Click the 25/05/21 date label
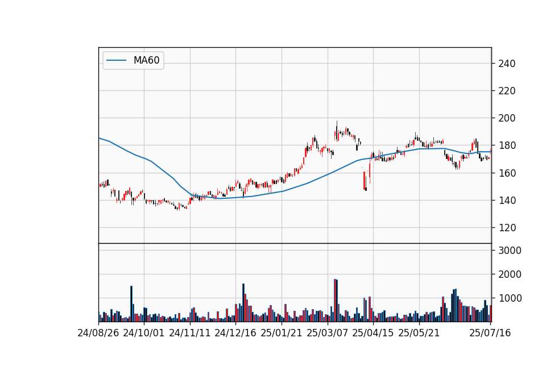546x392 pixels. pos(419,333)
